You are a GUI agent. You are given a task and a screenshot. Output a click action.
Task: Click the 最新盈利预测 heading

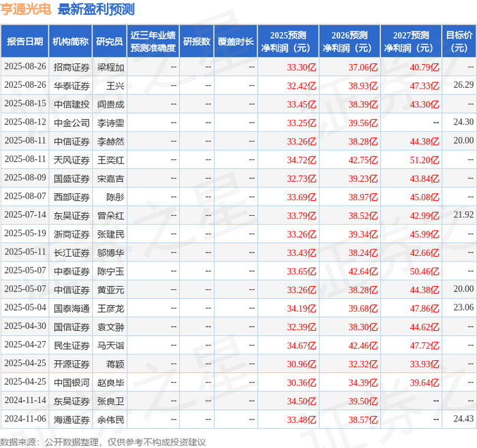coord(96,9)
